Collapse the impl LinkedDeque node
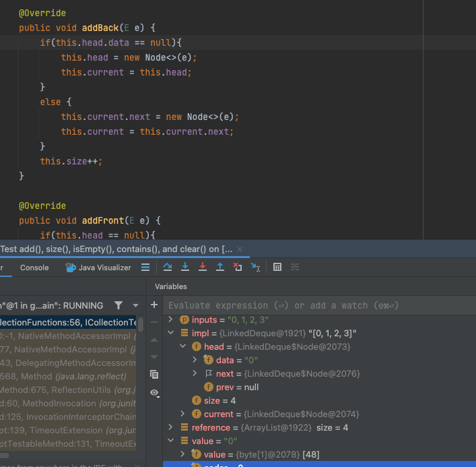Viewport: 476px width, 467px height. click(171, 334)
